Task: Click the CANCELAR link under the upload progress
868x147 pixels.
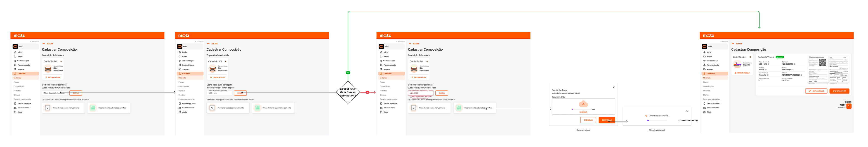Action: (x=583, y=112)
